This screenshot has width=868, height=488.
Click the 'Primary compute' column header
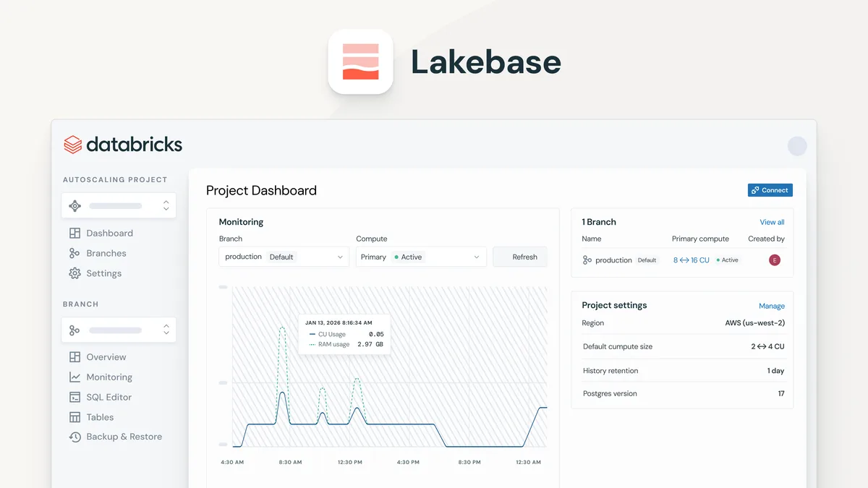tap(700, 239)
